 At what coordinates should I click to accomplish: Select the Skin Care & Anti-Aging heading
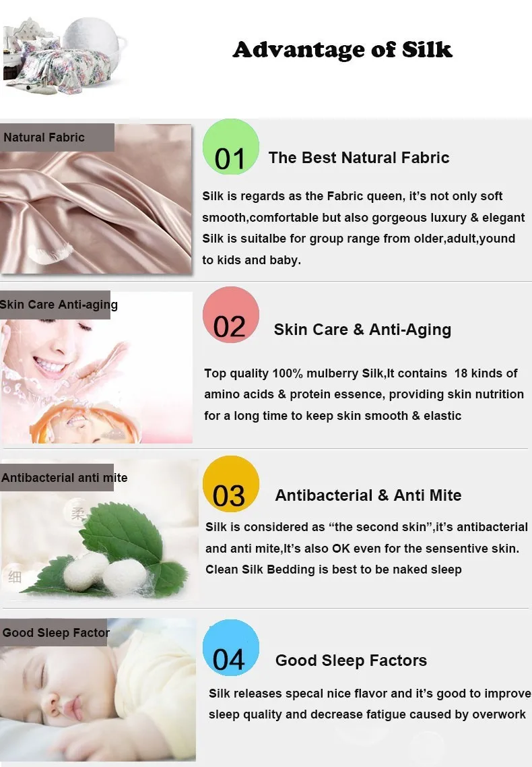click(x=362, y=330)
